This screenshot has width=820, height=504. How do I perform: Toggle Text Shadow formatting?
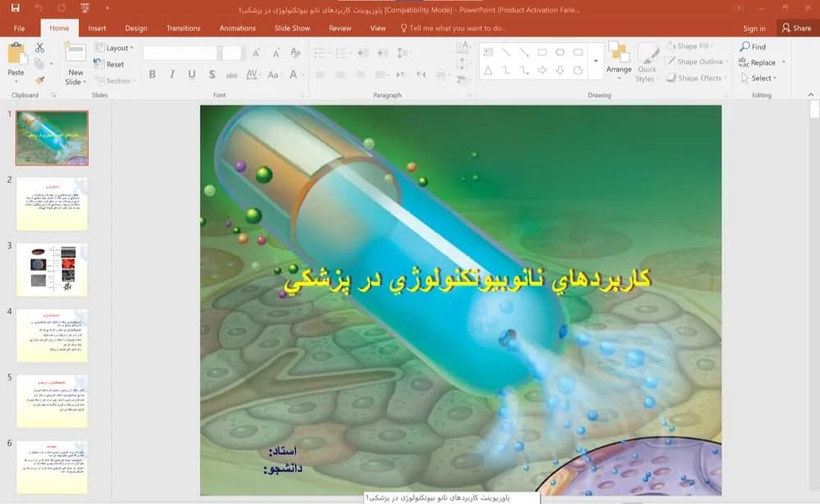[x=212, y=75]
